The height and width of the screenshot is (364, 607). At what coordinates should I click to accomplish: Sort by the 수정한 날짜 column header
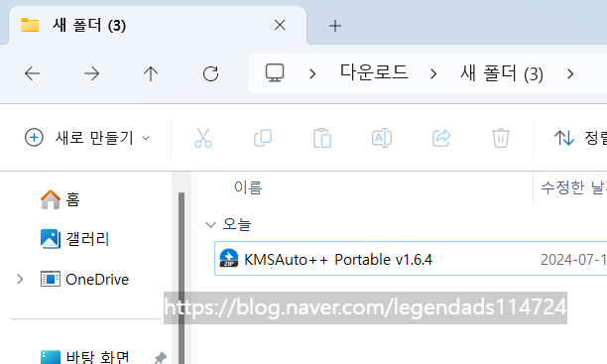point(573,187)
